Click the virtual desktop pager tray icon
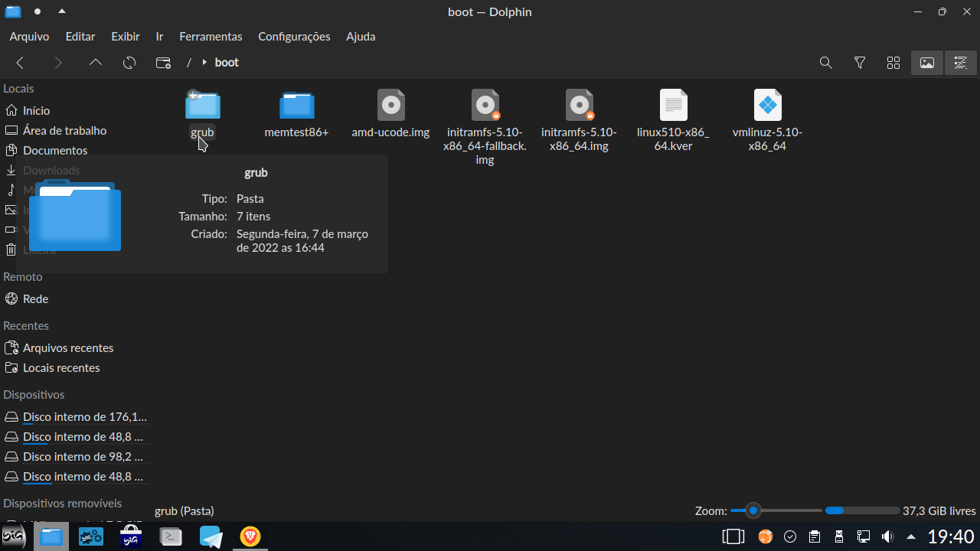Screen dimensions: 980x551 733,536
